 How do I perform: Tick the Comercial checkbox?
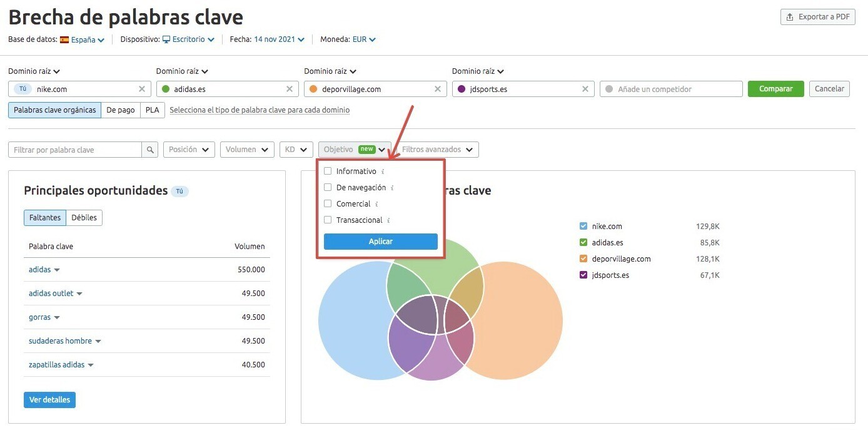point(328,203)
